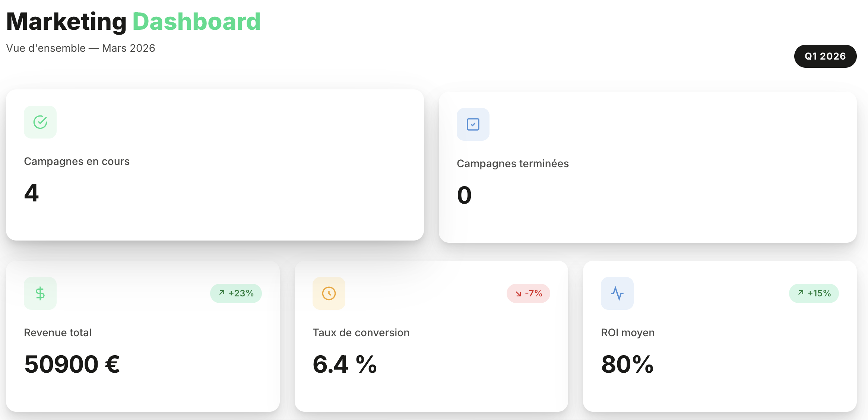
Task: Select the green dollar sign icon
Action: (x=40, y=293)
